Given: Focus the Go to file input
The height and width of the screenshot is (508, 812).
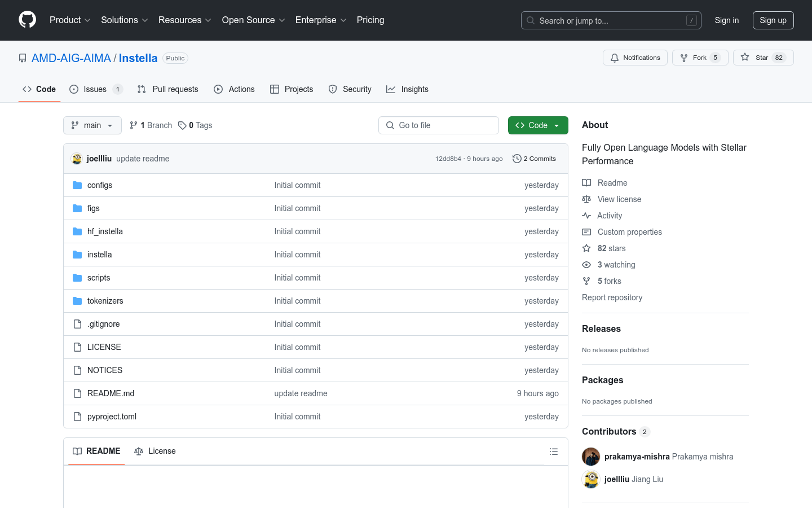Looking at the screenshot, I should (439, 125).
